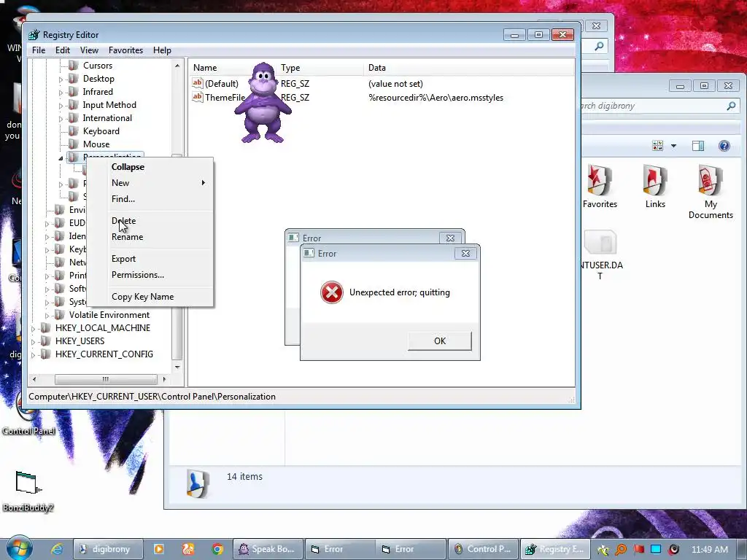747x560 pixels.
Task: Select the International registry key
Action: pos(107,118)
